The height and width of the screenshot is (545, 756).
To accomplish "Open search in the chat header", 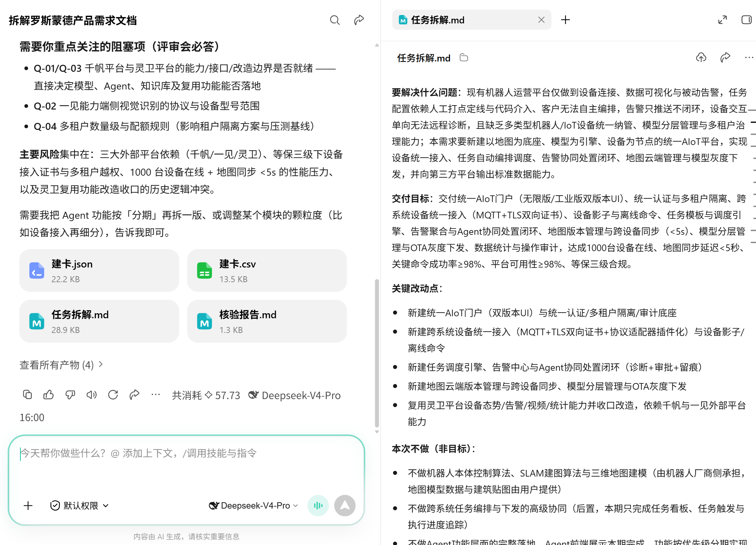I will tap(335, 20).
